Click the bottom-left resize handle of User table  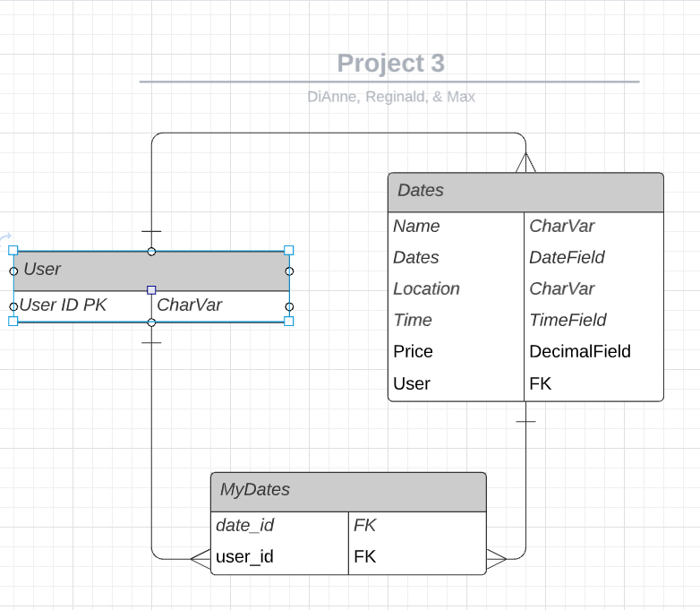[x=13, y=321]
